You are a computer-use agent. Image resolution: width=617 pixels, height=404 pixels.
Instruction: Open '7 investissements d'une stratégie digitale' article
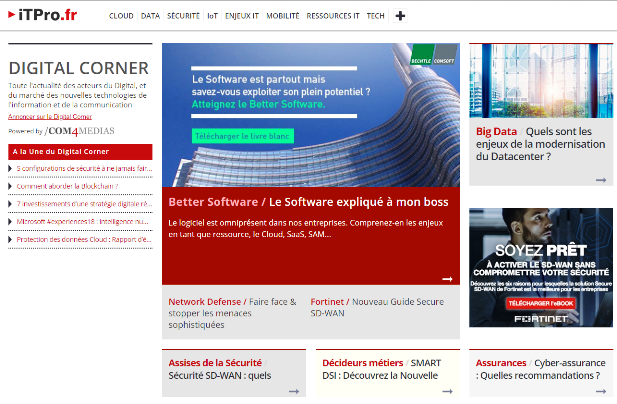pyautogui.click(x=84, y=204)
